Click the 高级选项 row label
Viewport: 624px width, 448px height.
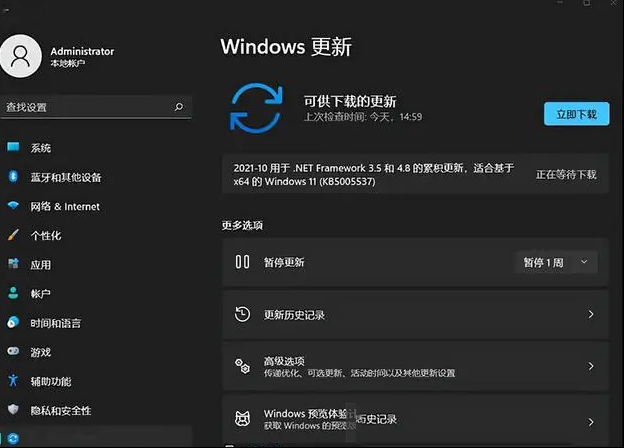pyautogui.click(x=284, y=361)
